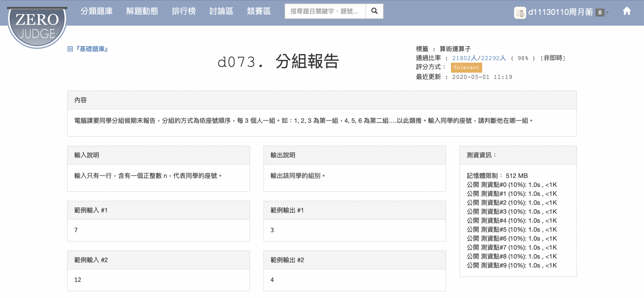
Task: Click the 非即時 status text
Action: coord(553,58)
